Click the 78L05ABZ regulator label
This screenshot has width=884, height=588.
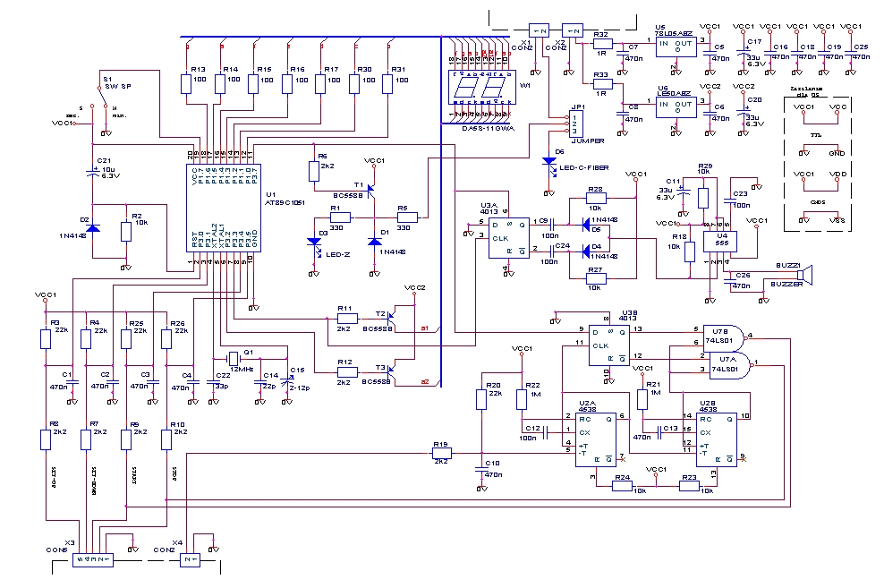(674, 34)
